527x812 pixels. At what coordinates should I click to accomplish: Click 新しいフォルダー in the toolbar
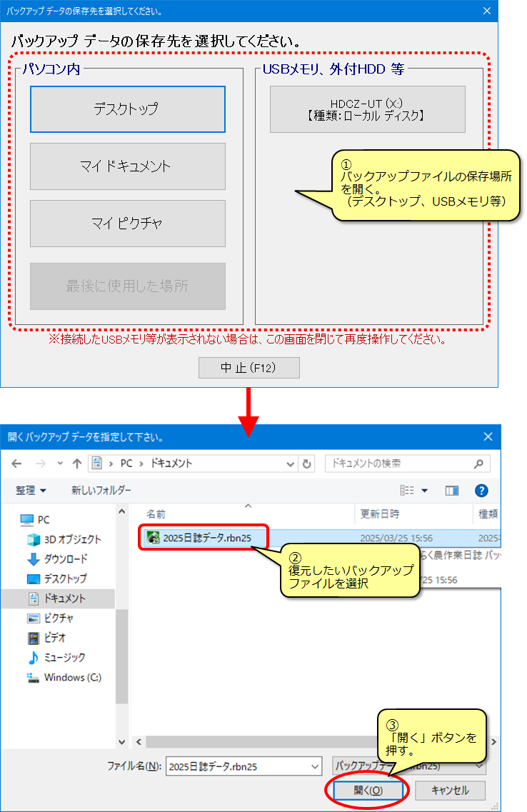pyautogui.click(x=101, y=491)
